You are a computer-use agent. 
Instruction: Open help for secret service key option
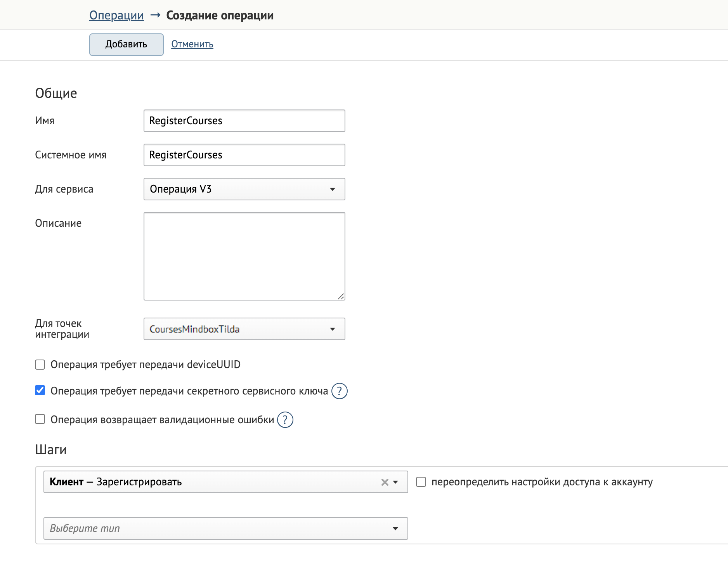(340, 391)
